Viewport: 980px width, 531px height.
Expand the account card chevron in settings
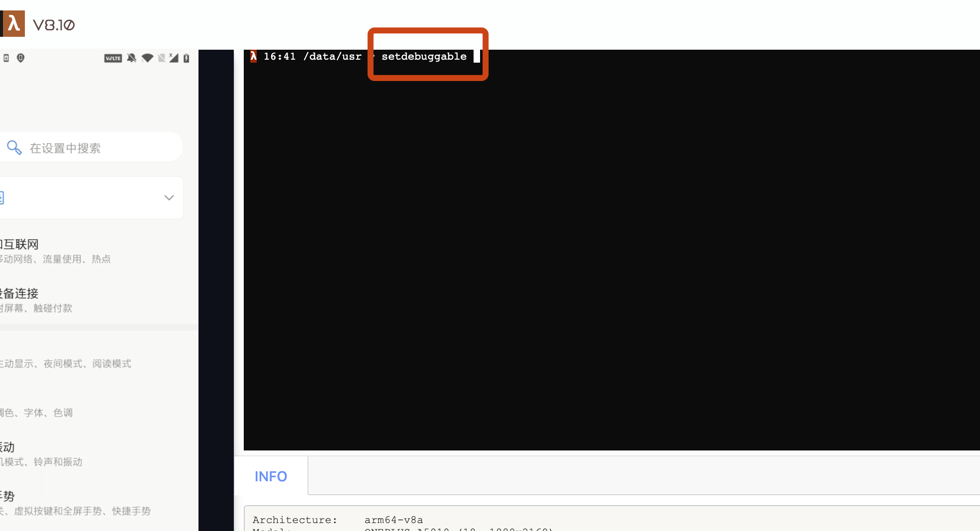pos(169,197)
